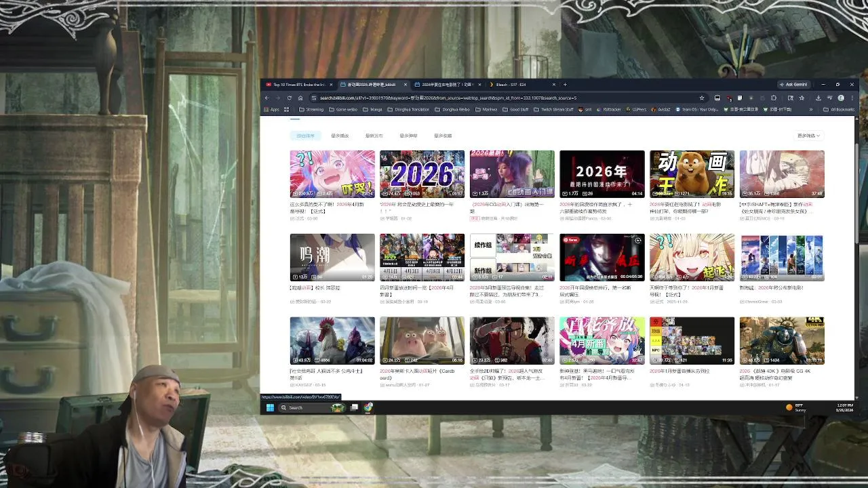Expand the filter dropdown at right of sort tabs
Image resolution: width=868 pixels, height=488 pixels.
click(809, 136)
